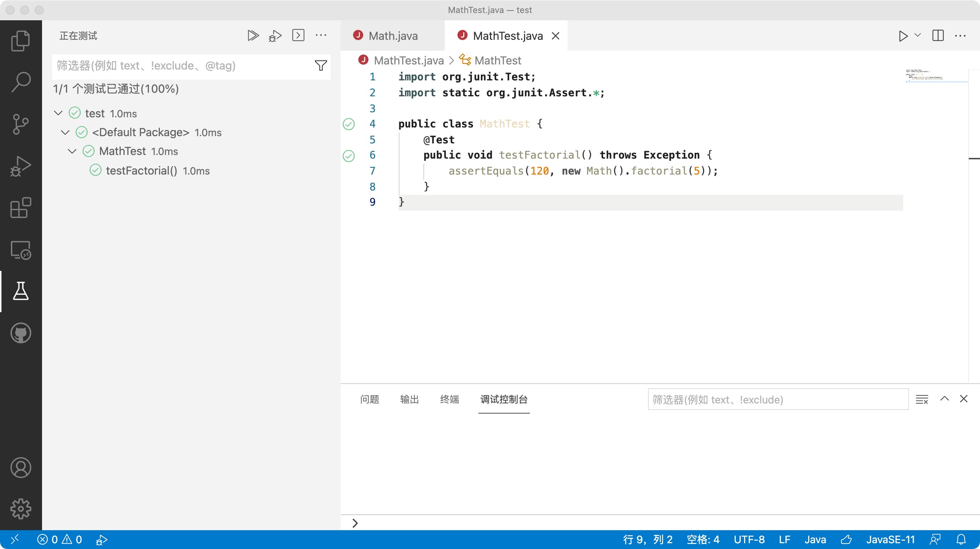Open the Accounts menu icon

[x=21, y=467]
